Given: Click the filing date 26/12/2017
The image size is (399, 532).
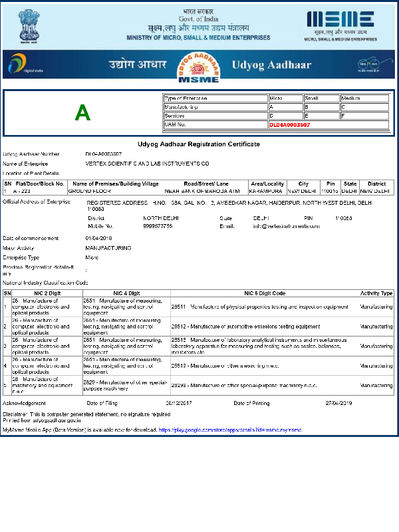Looking at the screenshot, I should [178, 403].
